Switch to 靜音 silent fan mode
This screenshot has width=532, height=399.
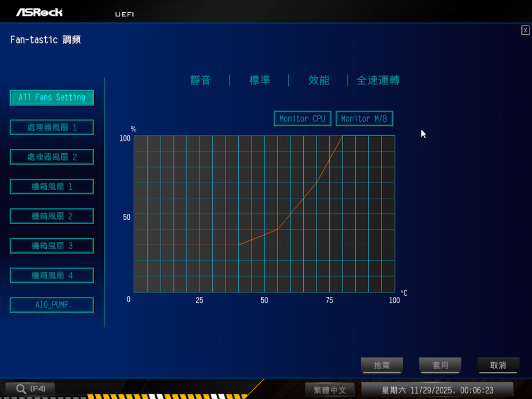201,80
